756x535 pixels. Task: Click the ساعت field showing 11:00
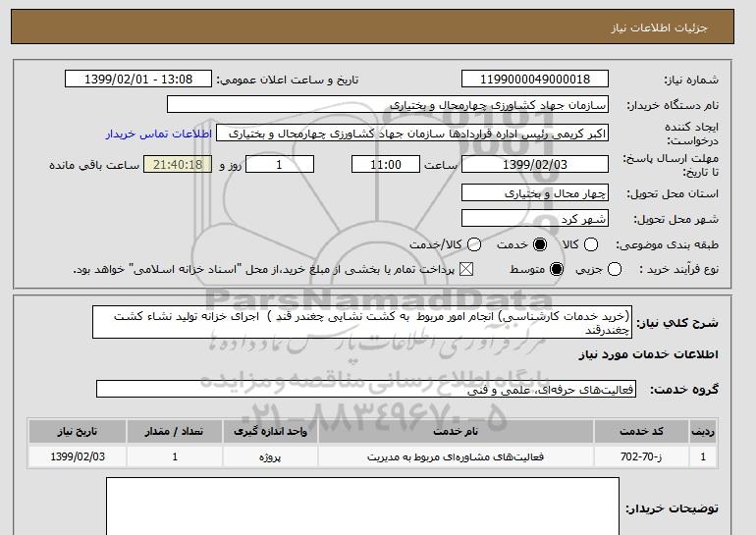pyautogui.click(x=386, y=164)
